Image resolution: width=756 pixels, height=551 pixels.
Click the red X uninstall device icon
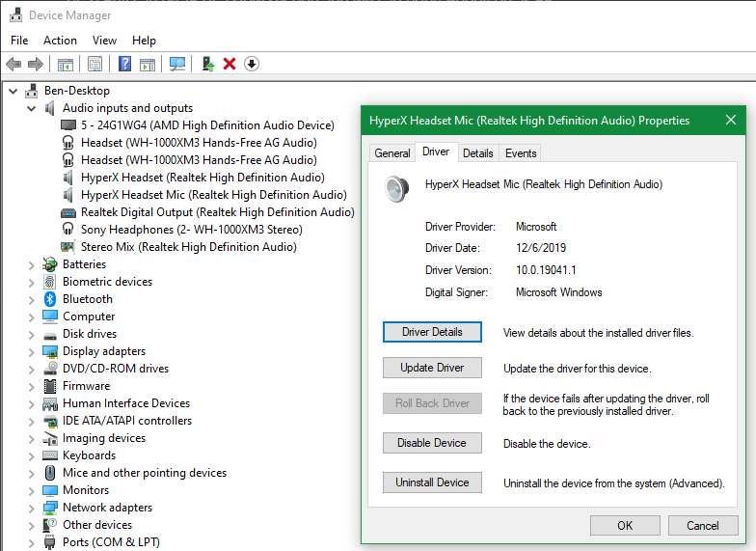(229, 65)
